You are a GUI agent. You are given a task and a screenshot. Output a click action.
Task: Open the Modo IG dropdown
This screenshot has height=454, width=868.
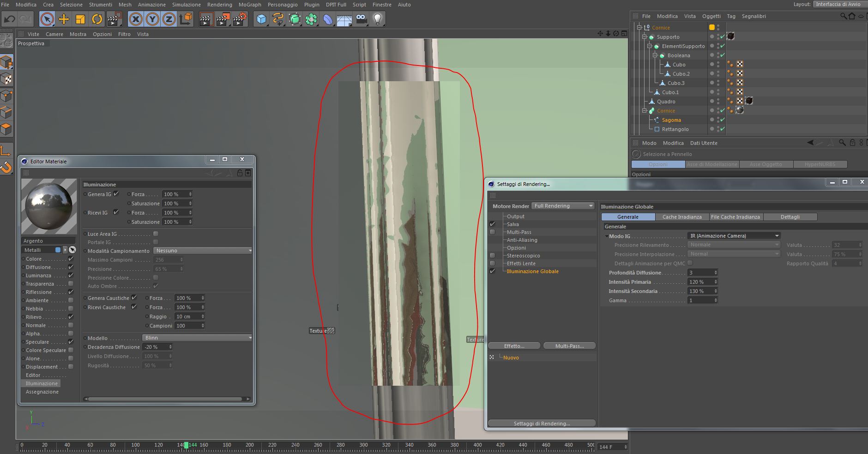(x=734, y=236)
